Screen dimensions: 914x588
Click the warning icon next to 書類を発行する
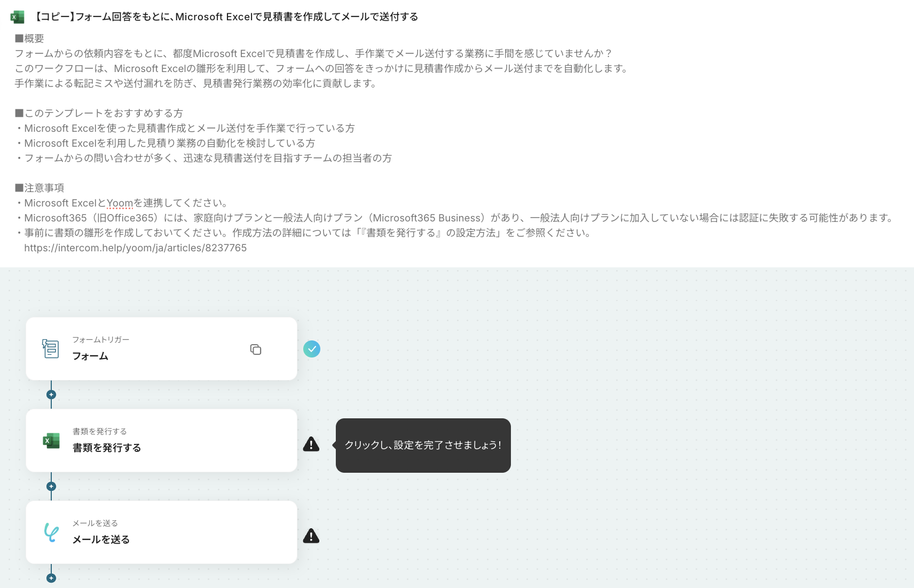(311, 444)
